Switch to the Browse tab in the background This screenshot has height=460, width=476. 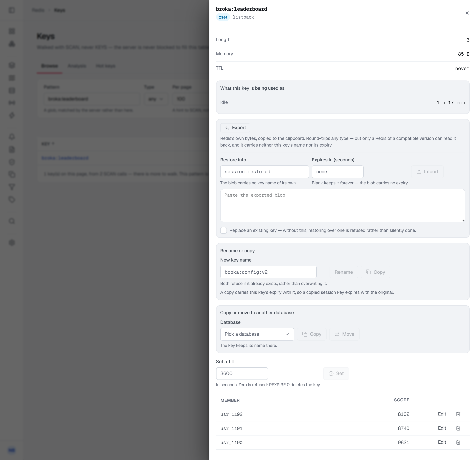pos(49,66)
